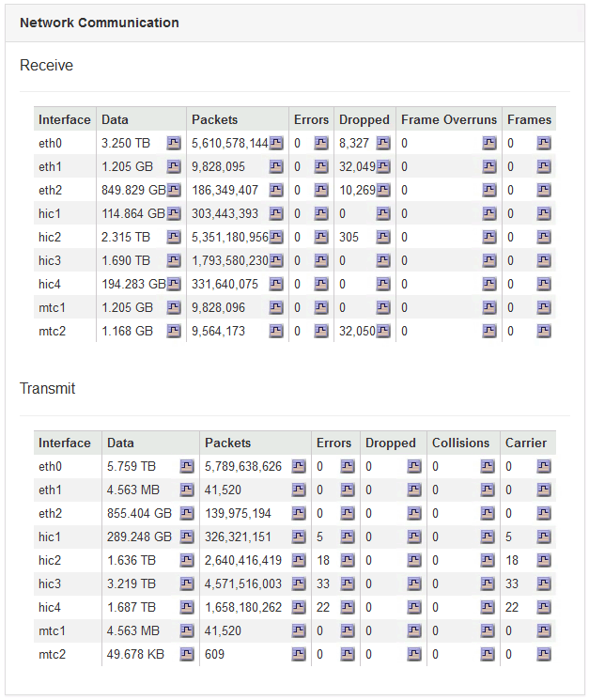The height and width of the screenshot is (700, 589).
Task: Open chart for hic4 Transmit Carrier
Action: click(542, 607)
